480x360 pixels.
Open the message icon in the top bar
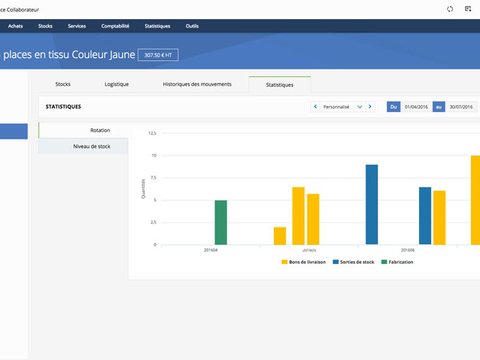click(x=468, y=9)
